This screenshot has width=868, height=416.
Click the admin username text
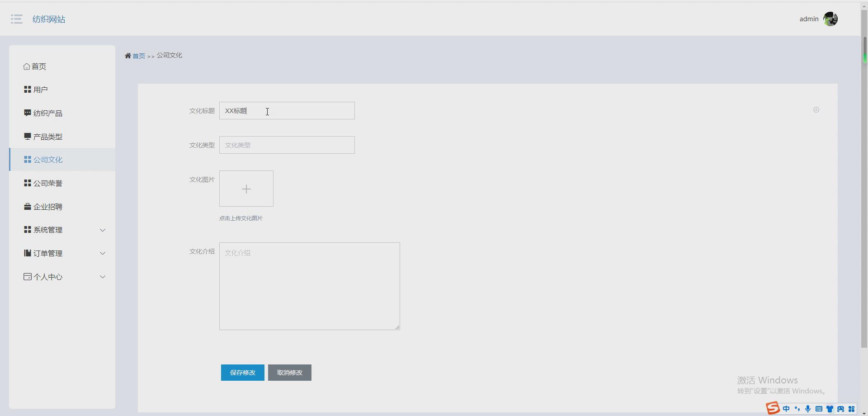[x=809, y=19]
